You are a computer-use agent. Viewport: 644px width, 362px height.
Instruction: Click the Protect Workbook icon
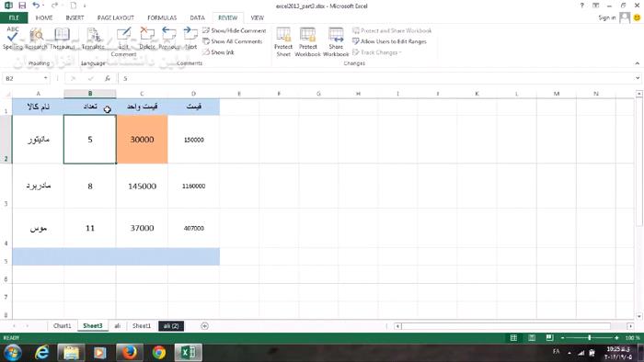307,41
